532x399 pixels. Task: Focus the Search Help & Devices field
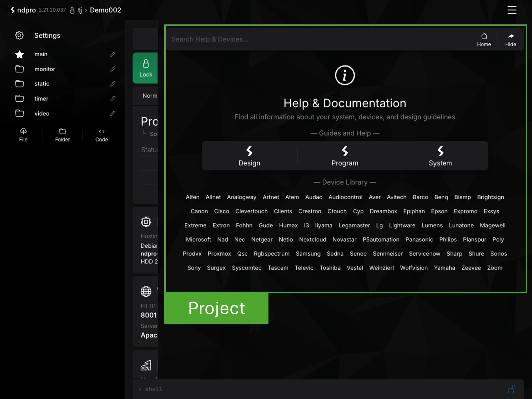(x=318, y=39)
